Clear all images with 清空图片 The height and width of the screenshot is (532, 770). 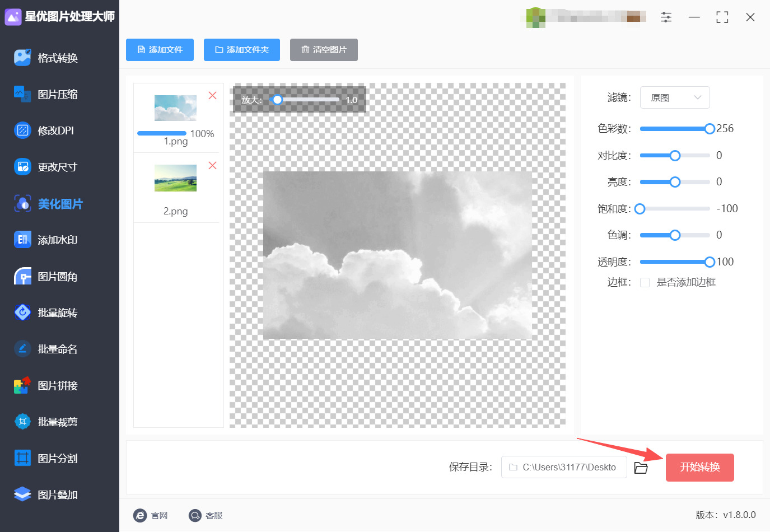tap(324, 50)
